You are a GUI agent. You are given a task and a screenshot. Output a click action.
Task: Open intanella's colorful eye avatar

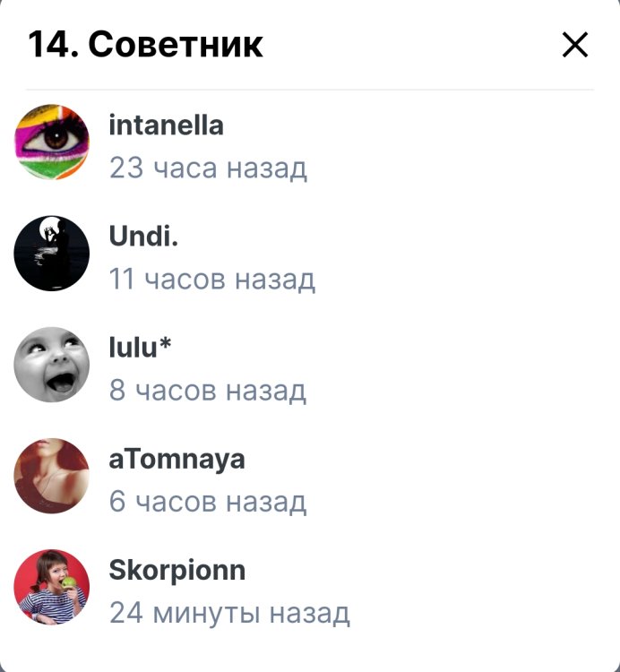click(x=52, y=142)
